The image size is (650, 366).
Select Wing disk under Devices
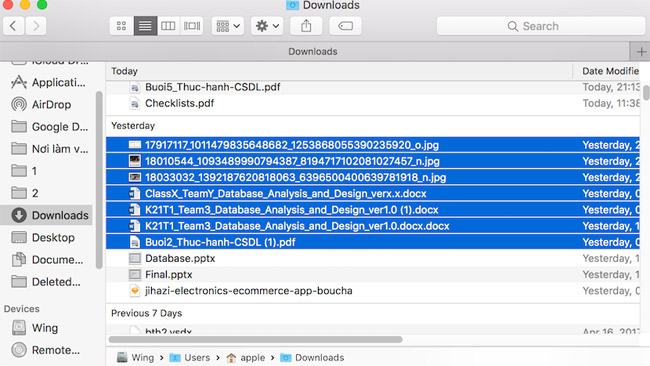click(x=45, y=328)
